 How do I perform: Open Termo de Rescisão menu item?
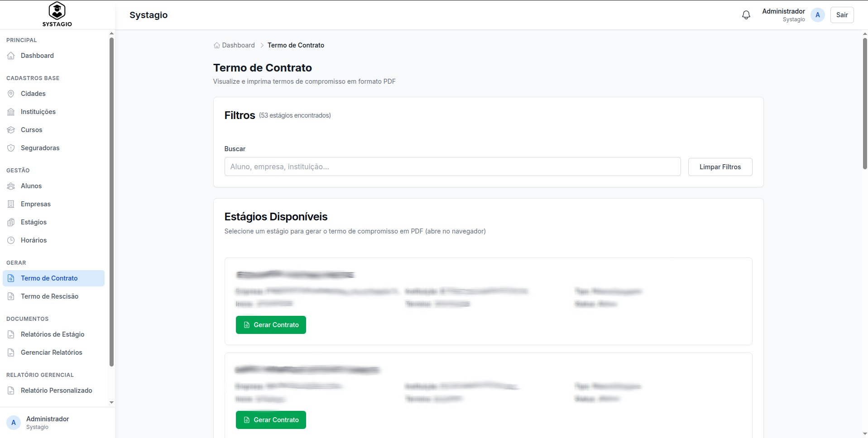coord(49,296)
